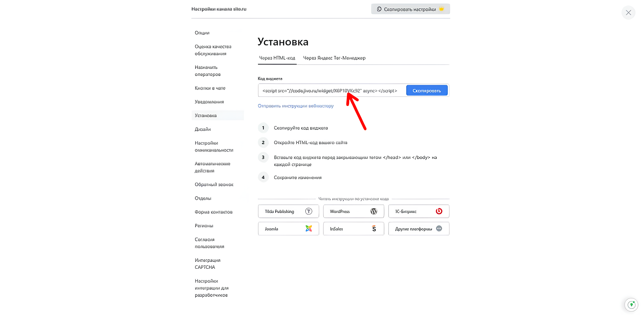Click the blue Скопировать button
This screenshot has height=316, width=644.
427,91
